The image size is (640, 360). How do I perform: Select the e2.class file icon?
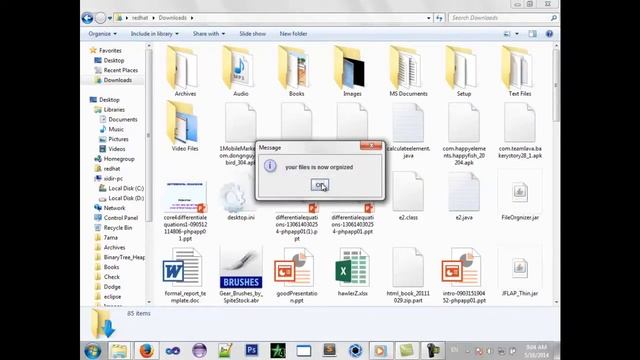point(408,192)
